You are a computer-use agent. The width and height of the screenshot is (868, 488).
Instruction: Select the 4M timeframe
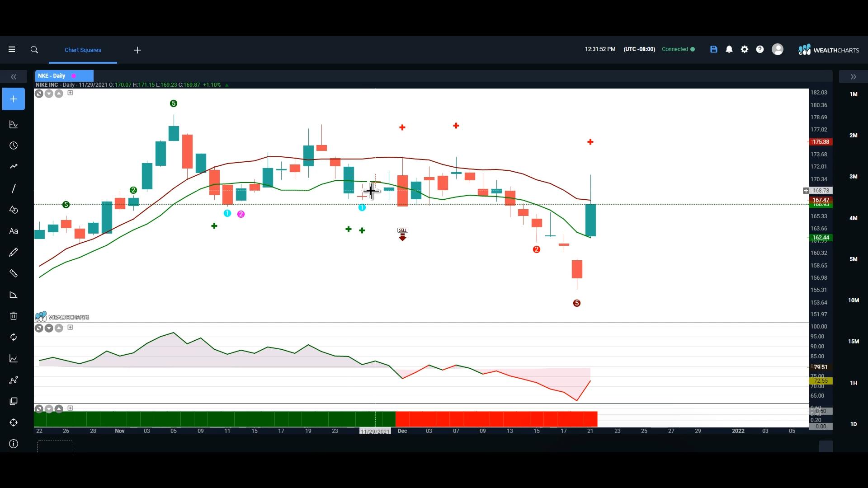click(854, 218)
